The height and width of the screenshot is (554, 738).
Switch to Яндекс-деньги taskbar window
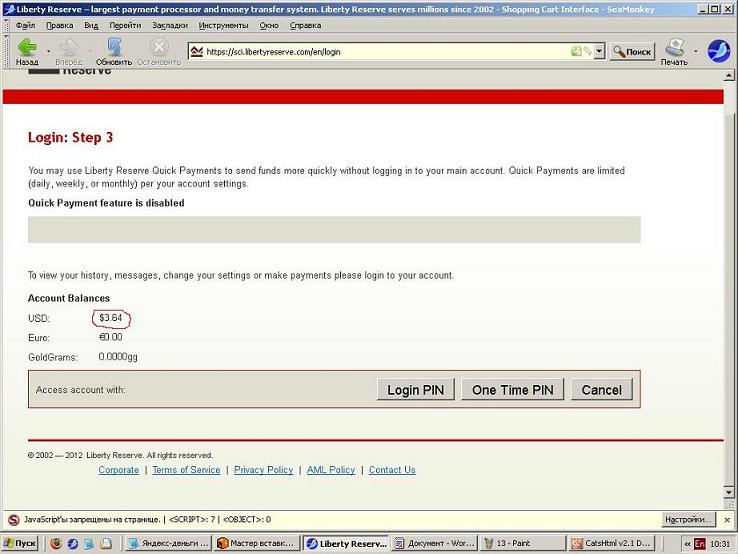coord(168,543)
